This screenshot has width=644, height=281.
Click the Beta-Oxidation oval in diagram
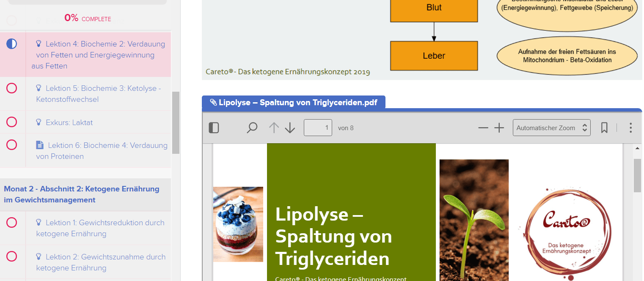(x=567, y=56)
